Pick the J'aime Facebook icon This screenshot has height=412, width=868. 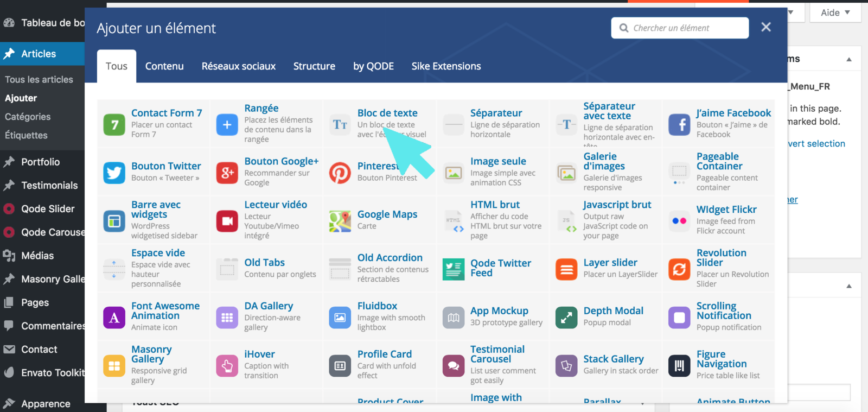pos(679,125)
